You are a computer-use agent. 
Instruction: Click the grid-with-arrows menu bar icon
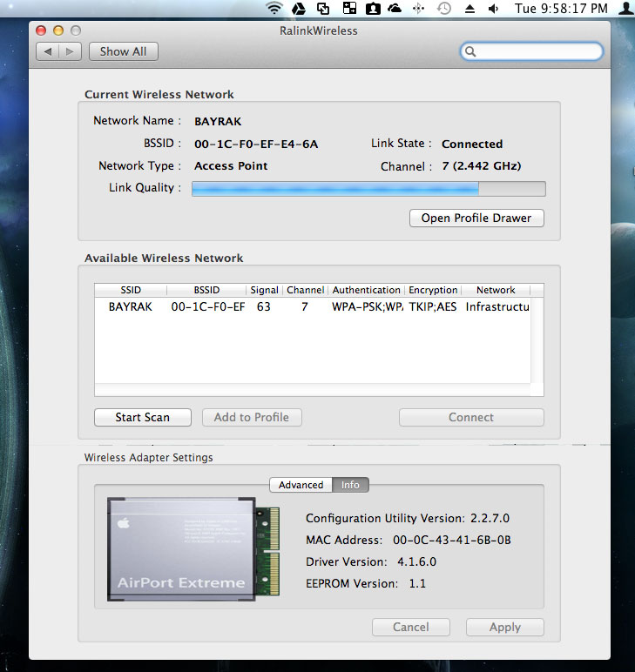pos(349,8)
